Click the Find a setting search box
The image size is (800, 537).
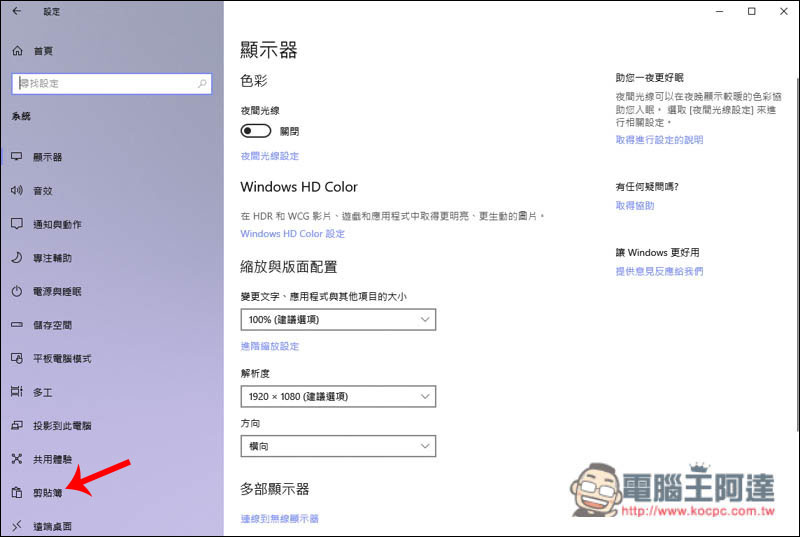(x=110, y=84)
